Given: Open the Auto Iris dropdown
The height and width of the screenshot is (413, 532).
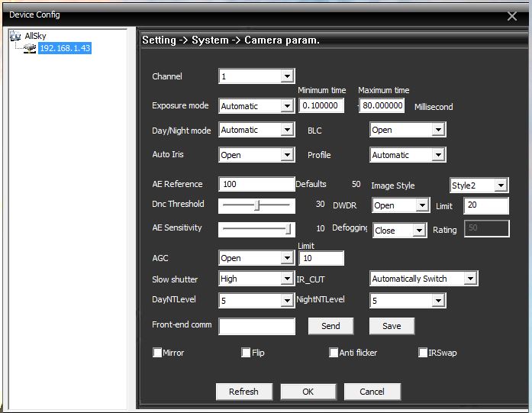Looking at the screenshot, I should (x=256, y=155).
